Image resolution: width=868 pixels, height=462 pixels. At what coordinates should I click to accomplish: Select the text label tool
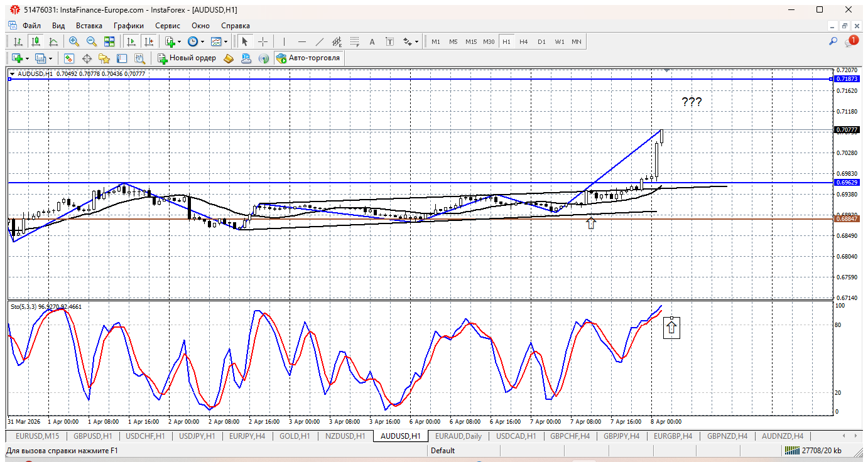(389, 41)
